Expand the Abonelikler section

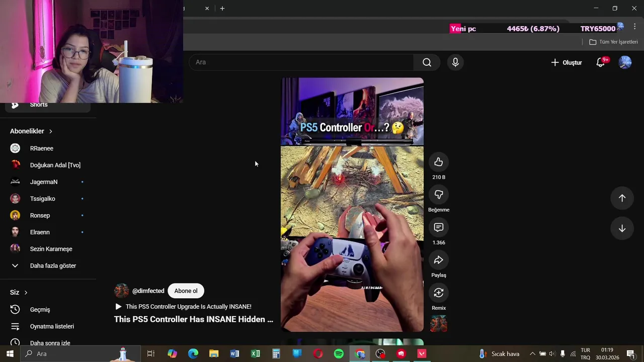(x=31, y=131)
